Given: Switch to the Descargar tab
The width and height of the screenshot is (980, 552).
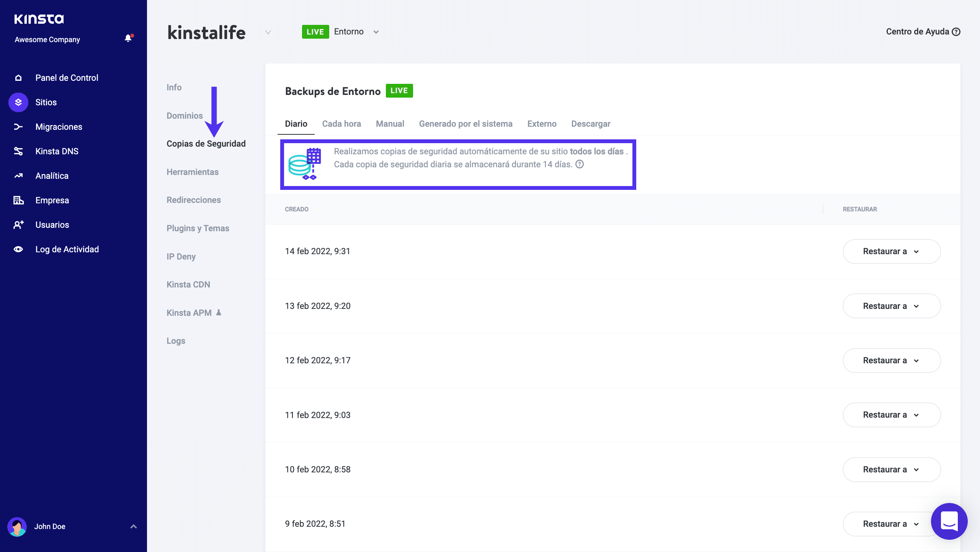Looking at the screenshot, I should pos(591,124).
